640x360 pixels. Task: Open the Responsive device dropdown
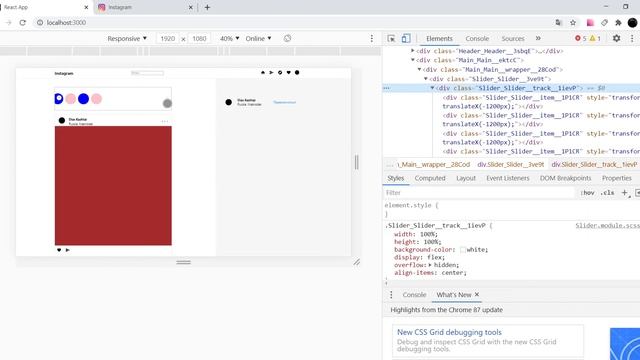127,38
